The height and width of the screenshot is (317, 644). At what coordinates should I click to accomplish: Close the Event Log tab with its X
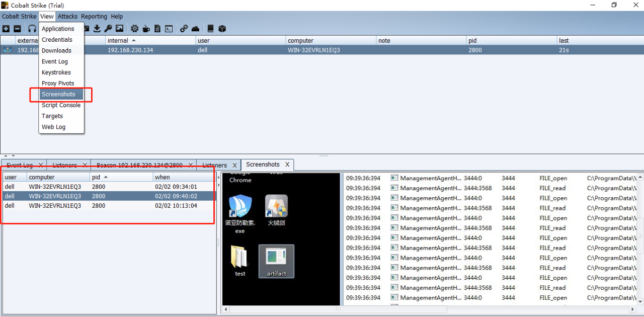pos(40,165)
